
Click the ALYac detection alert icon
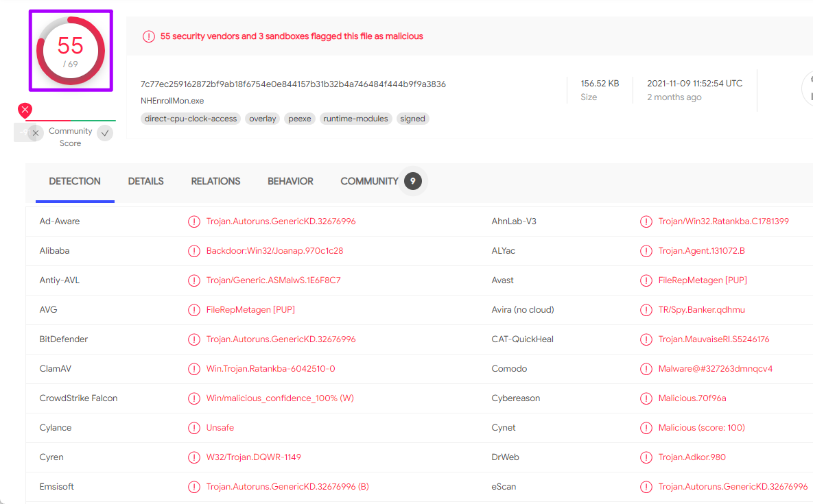pos(646,251)
